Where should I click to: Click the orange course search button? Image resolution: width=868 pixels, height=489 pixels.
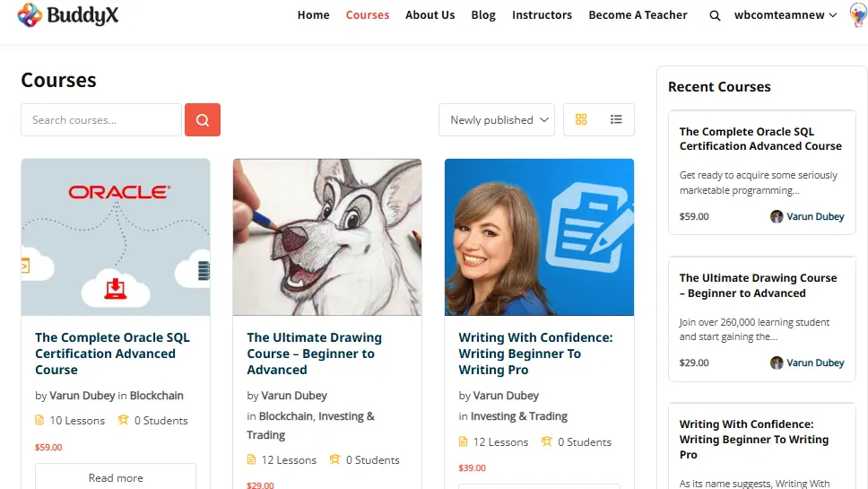click(203, 119)
